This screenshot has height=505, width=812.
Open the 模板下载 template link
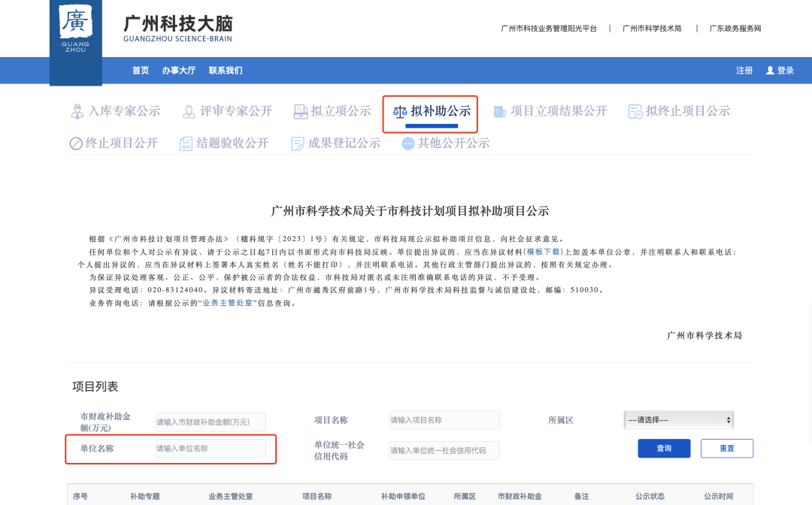(544, 252)
